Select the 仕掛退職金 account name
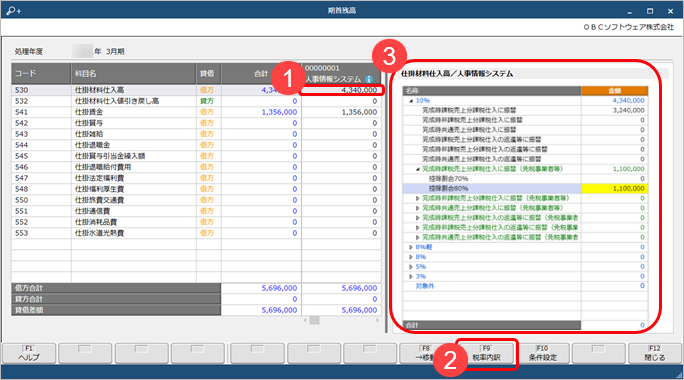The width and height of the screenshot is (684, 380). (92, 145)
